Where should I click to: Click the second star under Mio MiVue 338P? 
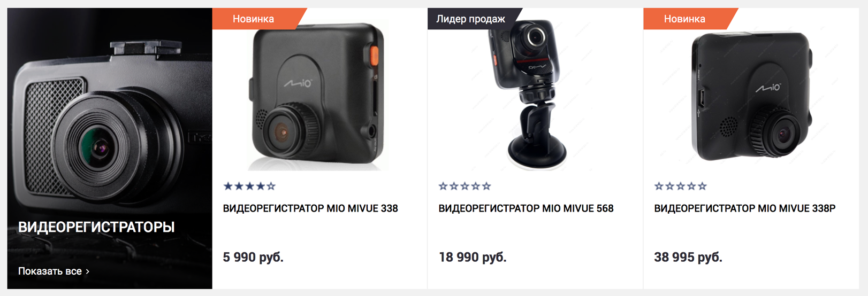click(670, 186)
